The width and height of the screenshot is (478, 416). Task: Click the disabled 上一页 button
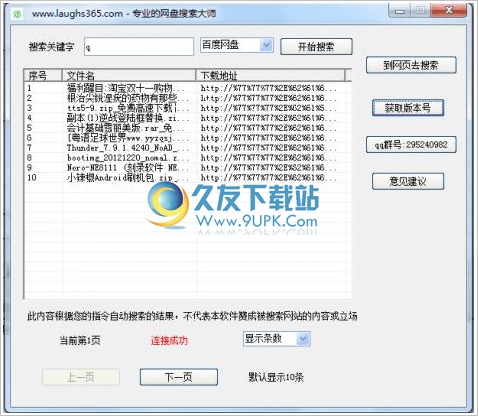[x=81, y=377]
